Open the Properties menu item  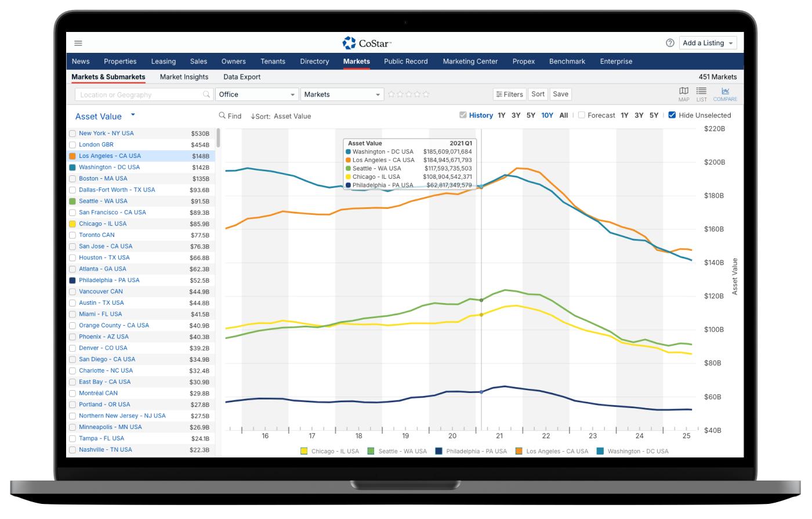pyautogui.click(x=120, y=62)
